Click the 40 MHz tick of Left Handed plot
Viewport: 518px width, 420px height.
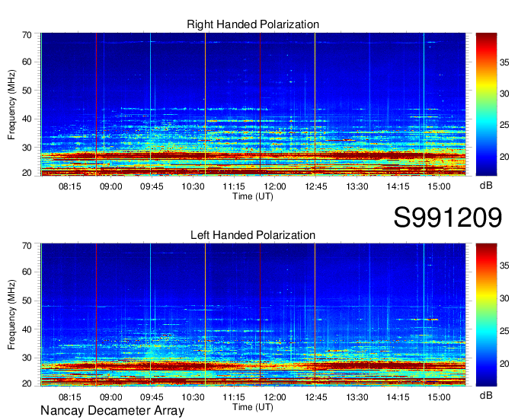coord(27,329)
